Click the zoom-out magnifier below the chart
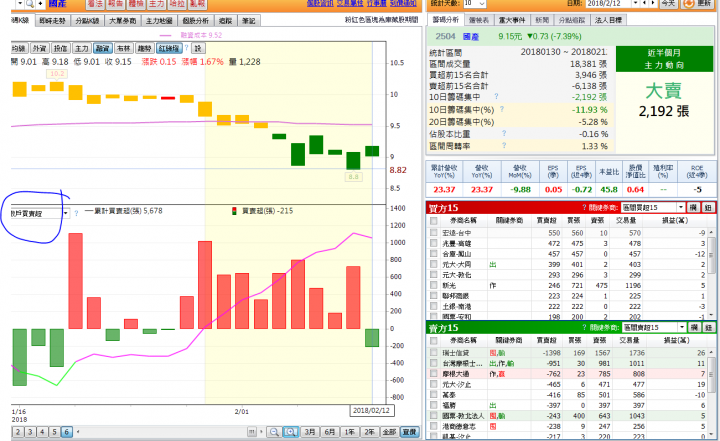 pos(274,432)
